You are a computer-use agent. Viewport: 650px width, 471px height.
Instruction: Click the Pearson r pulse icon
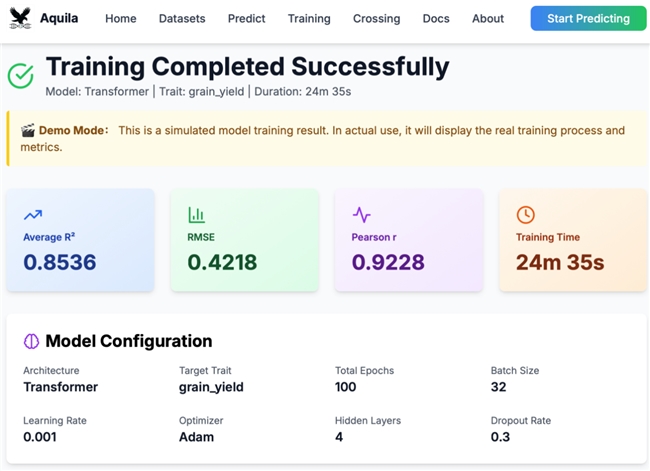361,215
